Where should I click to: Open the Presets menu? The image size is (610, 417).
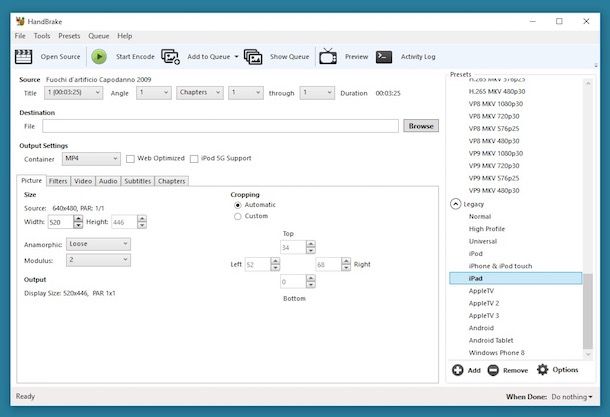click(69, 36)
